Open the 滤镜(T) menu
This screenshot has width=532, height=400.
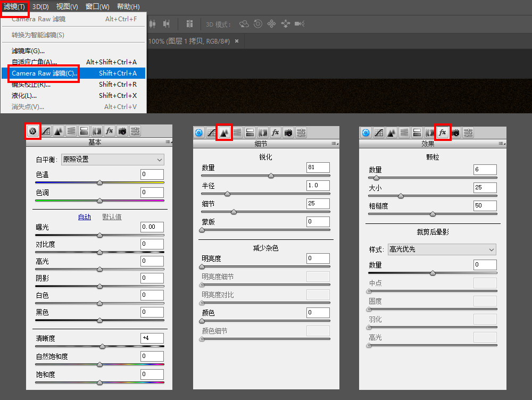(14, 6)
